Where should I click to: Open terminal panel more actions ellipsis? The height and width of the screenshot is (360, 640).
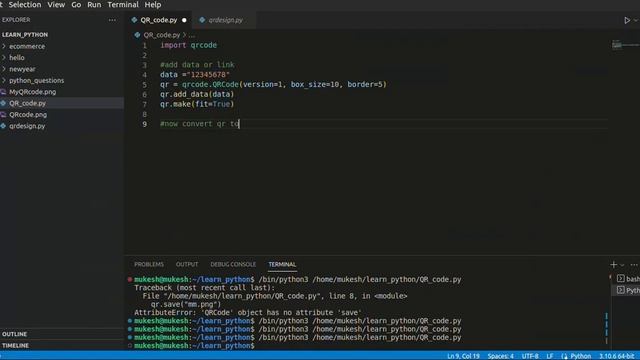(634, 265)
